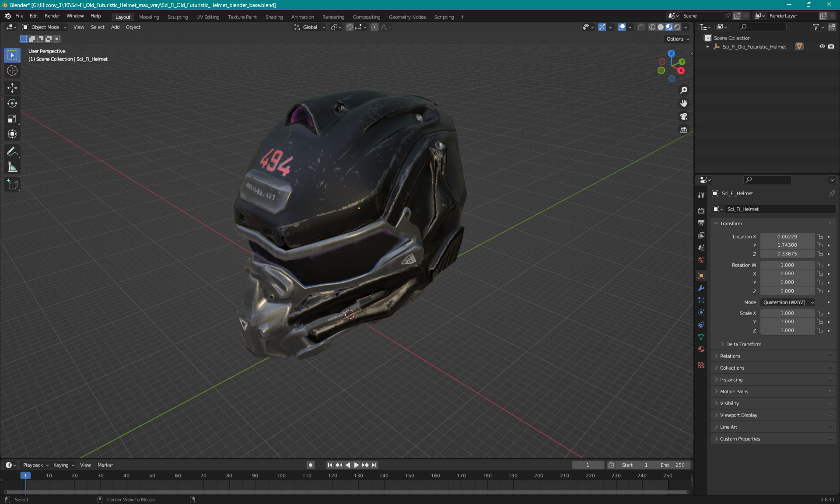This screenshot has height=504, width=840.
Task: Disable Sci_Fi_Old_Futuristic_Helmet in renders
Action: point(831,46)
